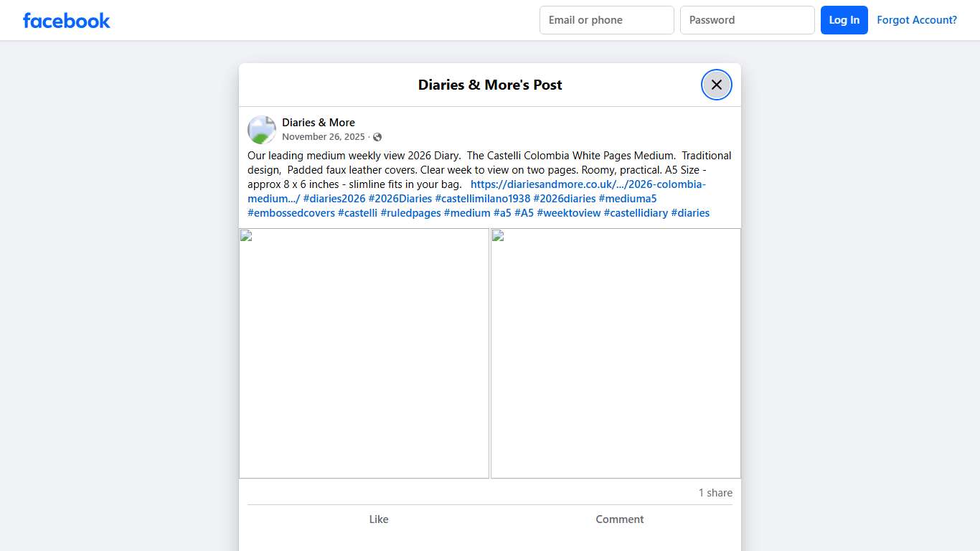Click the Like button under the post

[379, 519]
